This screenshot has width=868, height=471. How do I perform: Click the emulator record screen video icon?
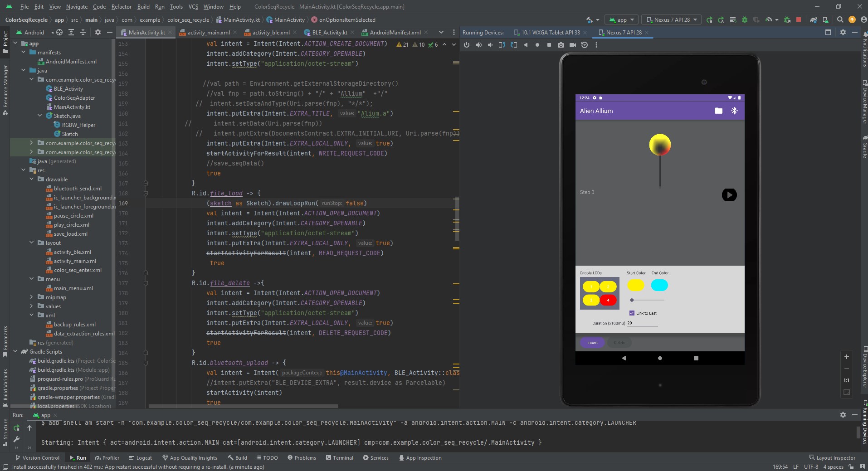click(x=573, y=45)
